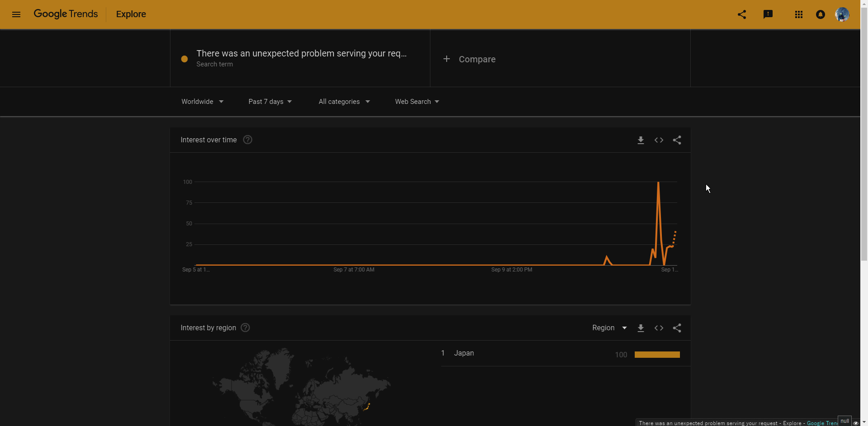Viewport: 868px width, 426px height.
Task: Open the send feedback icon
Action: 768,14
